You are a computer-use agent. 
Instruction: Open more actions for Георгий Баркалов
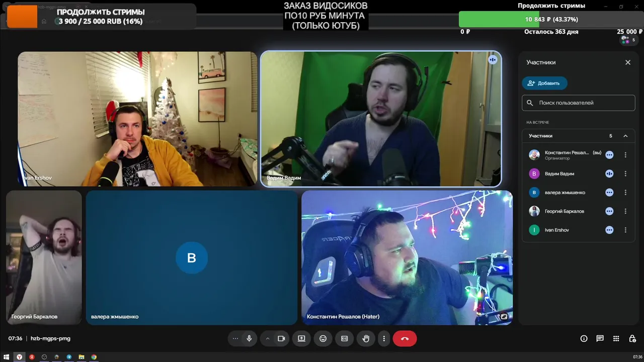click(x=625, y=211)
